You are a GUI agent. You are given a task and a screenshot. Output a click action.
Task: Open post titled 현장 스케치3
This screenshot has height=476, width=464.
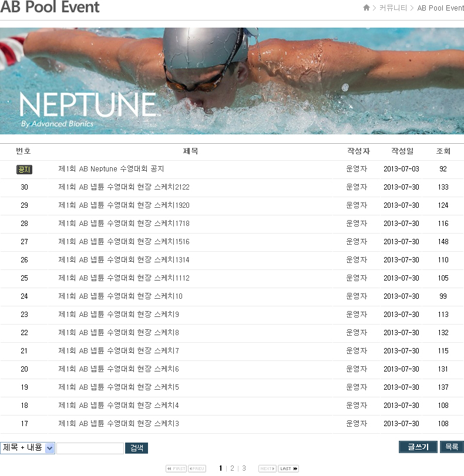(x=119, y=424)
